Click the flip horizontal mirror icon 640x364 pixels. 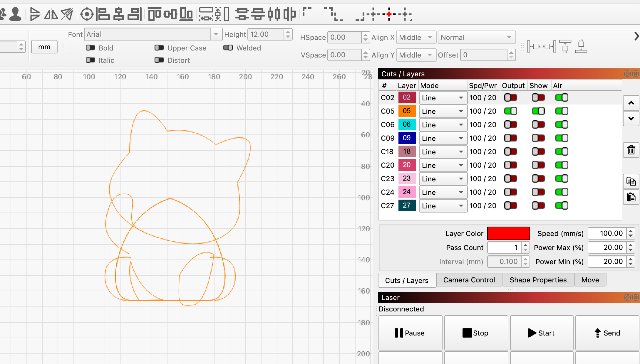pyautogui.click(x=51, y=14)
